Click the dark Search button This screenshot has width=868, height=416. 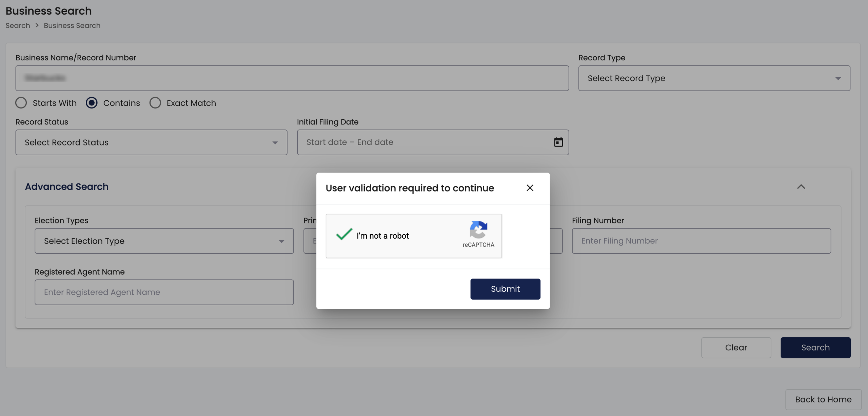pyautogui.click(x=815, y=348)
